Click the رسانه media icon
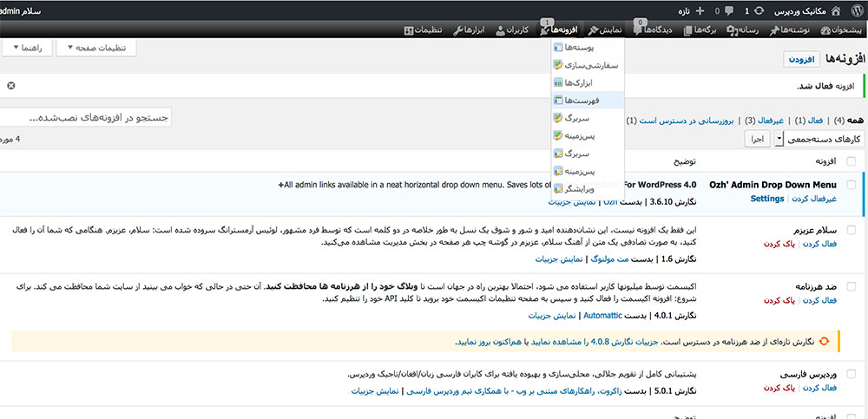This screenshot has height=419, width=868. (731, 30)
